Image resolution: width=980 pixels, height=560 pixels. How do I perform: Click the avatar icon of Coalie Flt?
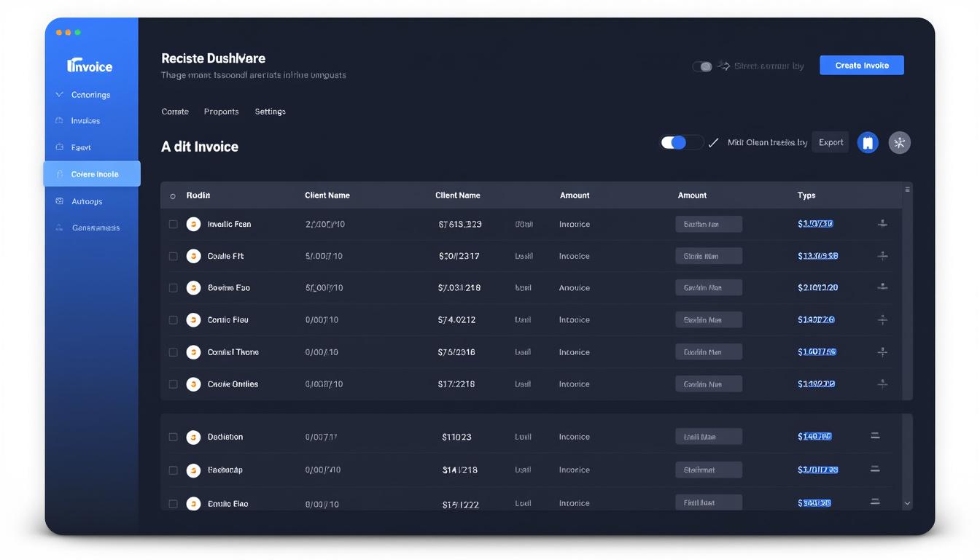[193, 256]
